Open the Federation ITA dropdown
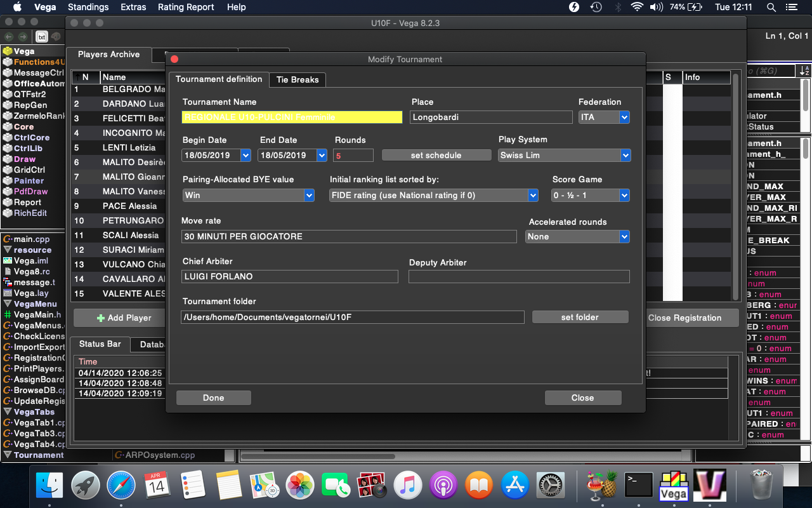812x508 pixels. [604, 117]
